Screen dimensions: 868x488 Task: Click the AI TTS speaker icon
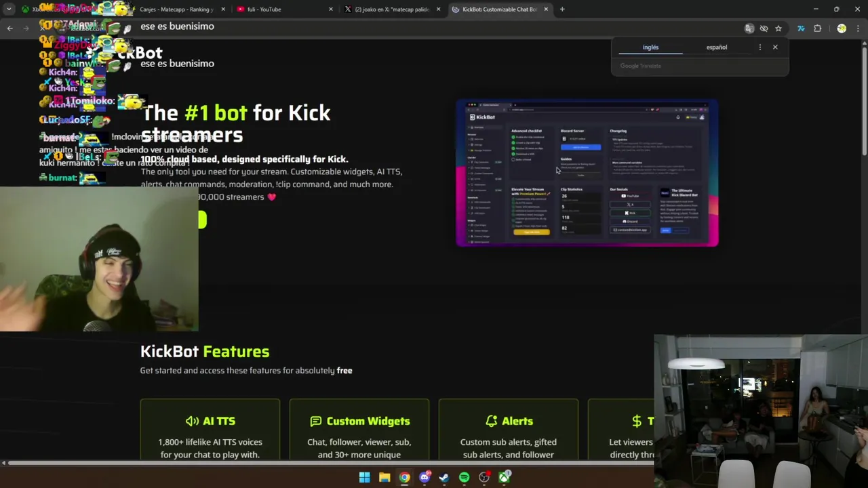pos(193,422)
